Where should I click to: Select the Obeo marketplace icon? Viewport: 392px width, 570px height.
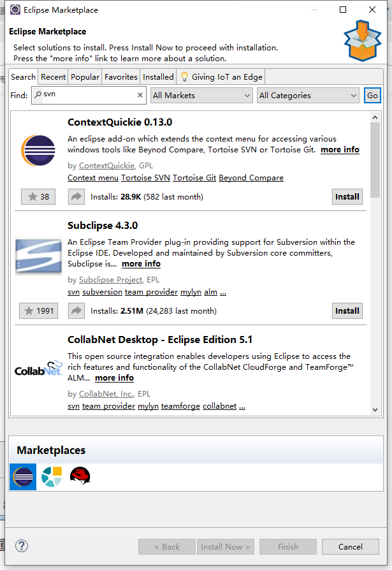[52, 476]
